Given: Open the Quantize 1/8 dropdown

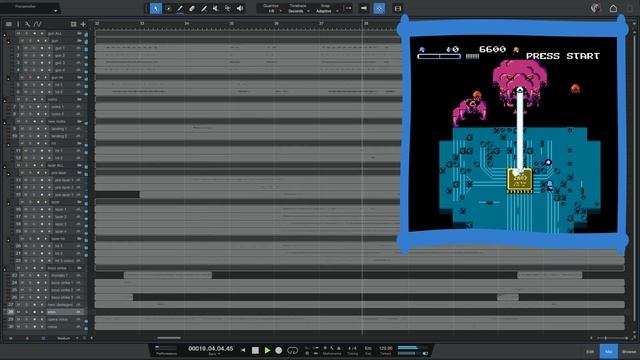Looking at the screenshot, I should click(x=273, y=11).
